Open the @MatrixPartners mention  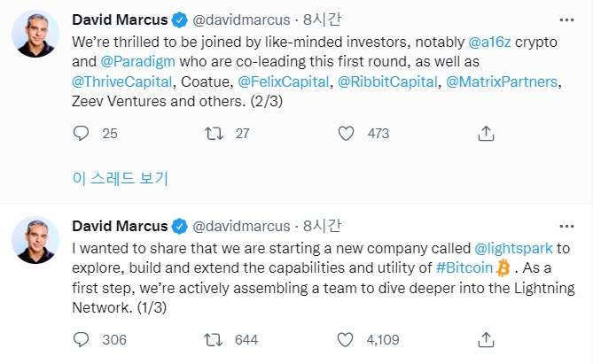(501, 82)
